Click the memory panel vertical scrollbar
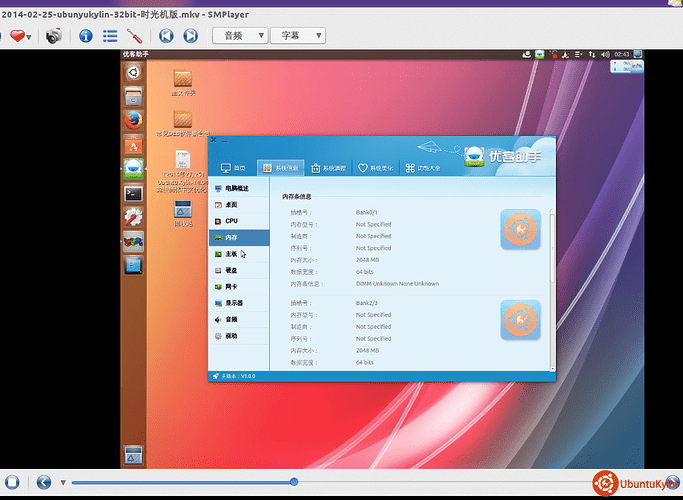 pos(552,248)
